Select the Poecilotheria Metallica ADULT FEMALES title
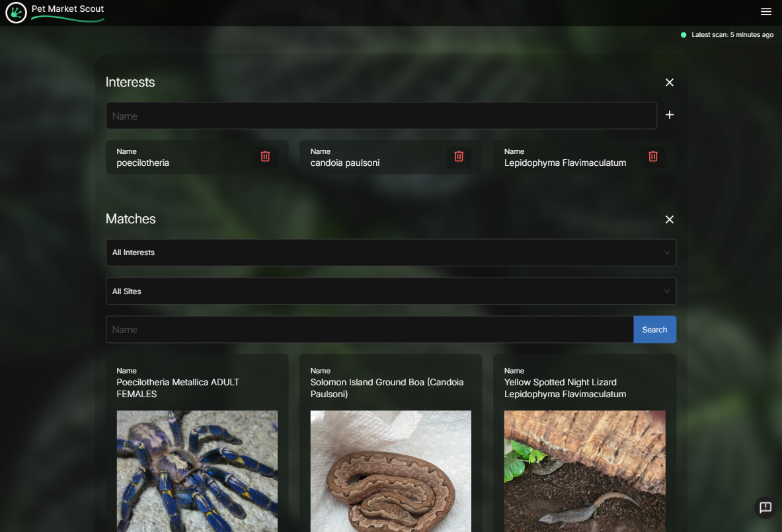This screenshot has height=532, width=782. 178,388
